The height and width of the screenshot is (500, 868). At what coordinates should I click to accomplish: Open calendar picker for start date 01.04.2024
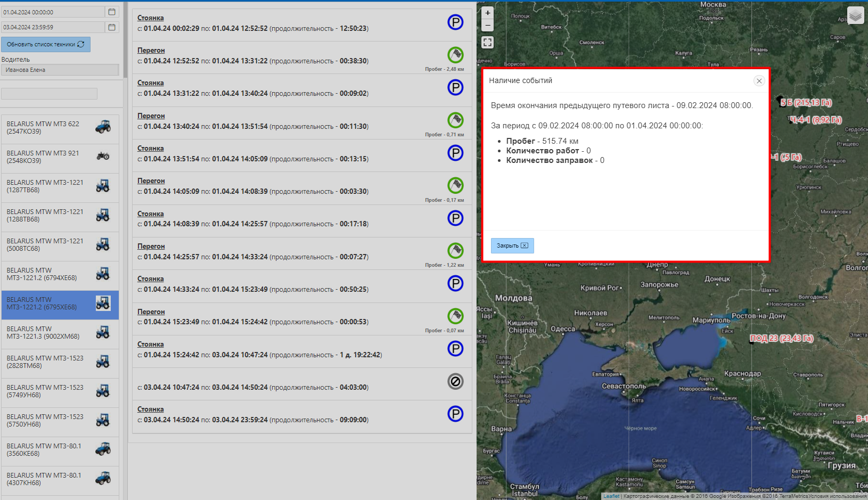(112, 12)
